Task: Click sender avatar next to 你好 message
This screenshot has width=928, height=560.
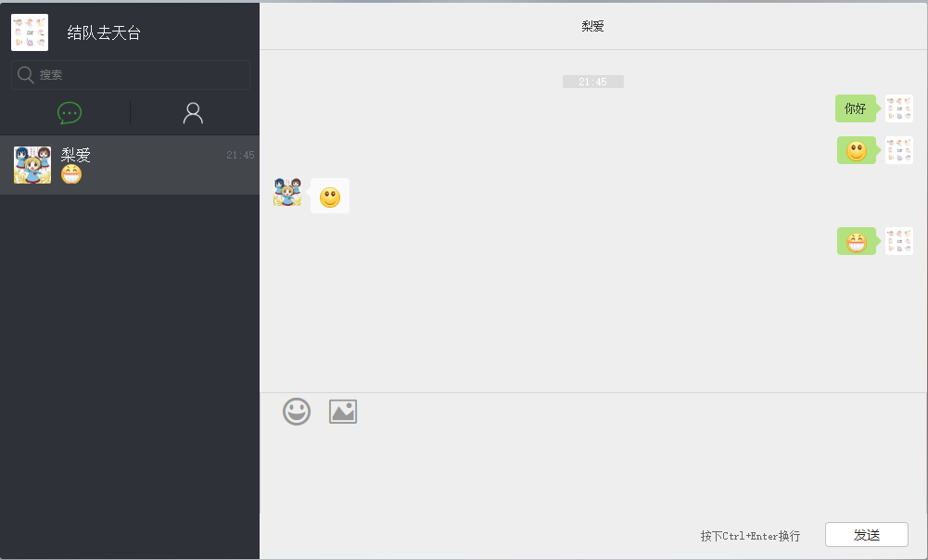Action: click(x=899, y=108)
